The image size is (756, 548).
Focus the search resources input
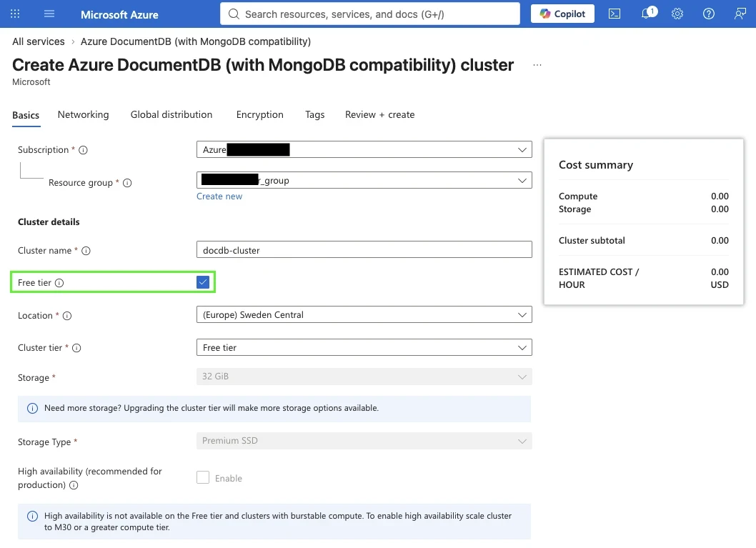tap(370, 14)
